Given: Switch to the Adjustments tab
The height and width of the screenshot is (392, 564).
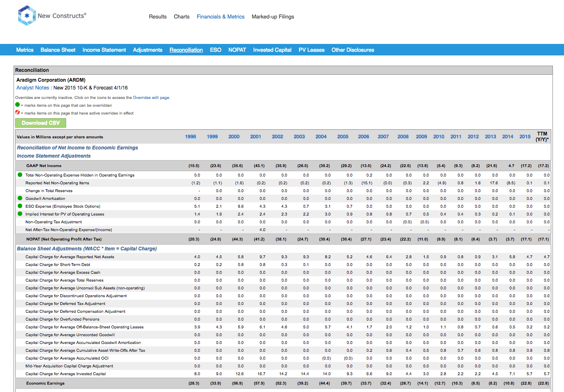Looking at the screenshot, I should (147, 50).
